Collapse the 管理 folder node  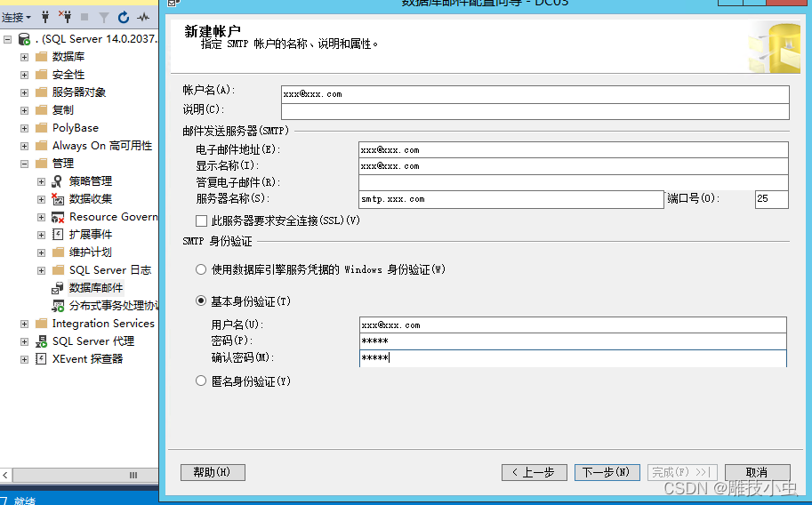24,164
